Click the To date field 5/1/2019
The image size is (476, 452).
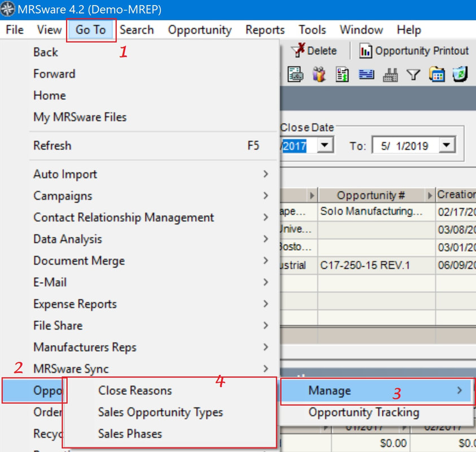405,146
